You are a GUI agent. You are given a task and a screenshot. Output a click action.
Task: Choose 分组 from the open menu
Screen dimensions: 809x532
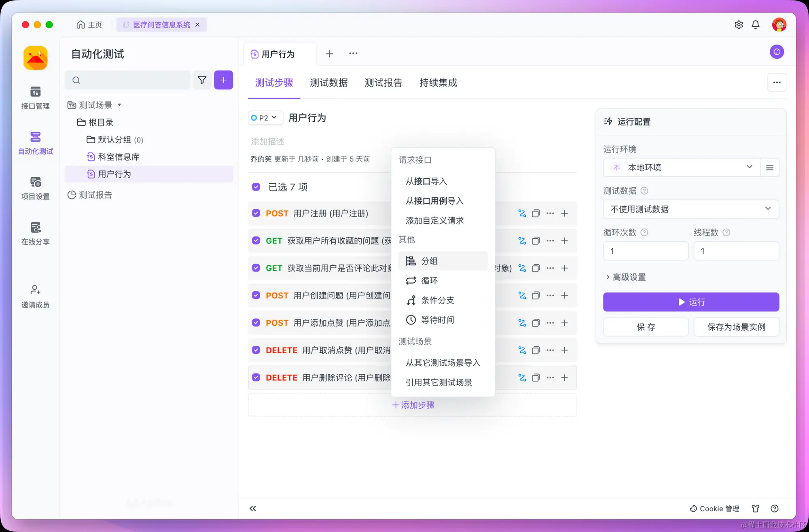430,261
